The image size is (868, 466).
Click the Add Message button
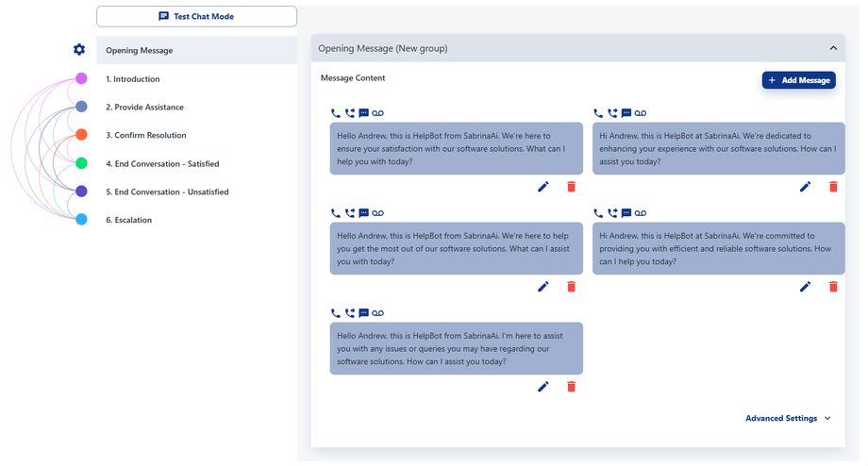tap(799, 80)
